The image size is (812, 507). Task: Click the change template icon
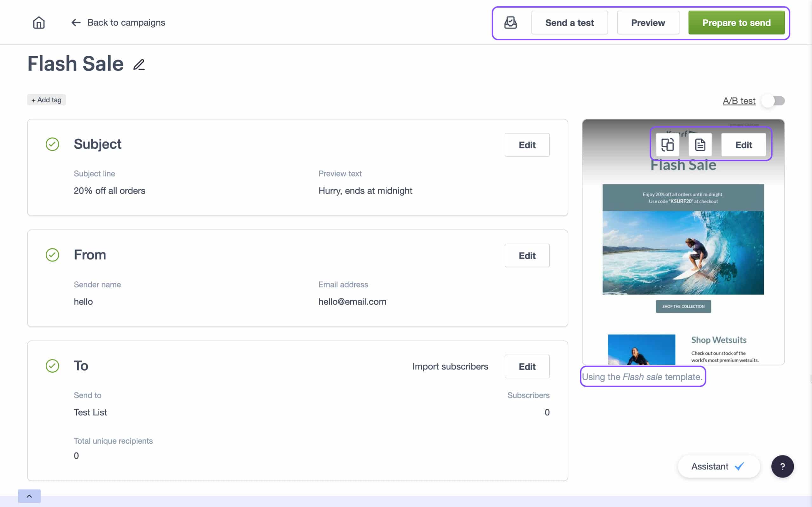tap(667, 144)
